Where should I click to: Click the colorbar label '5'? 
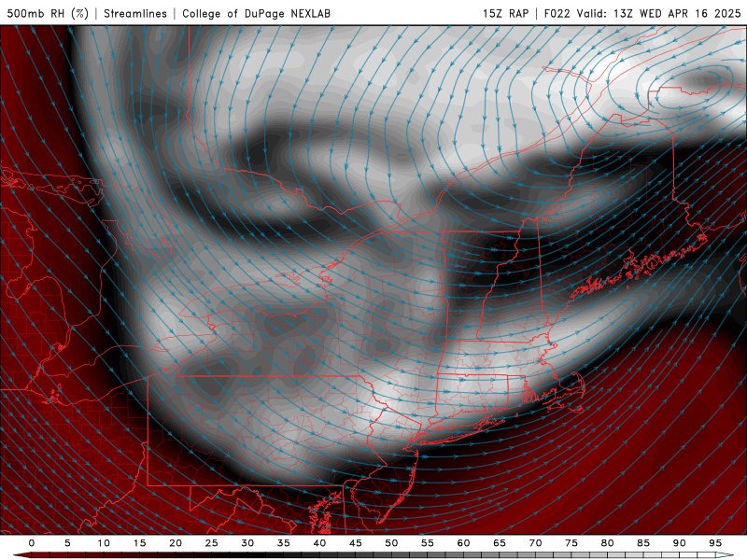point(67,543)
